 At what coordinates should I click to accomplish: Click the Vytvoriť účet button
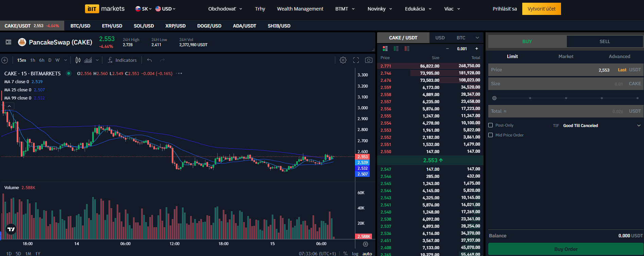point(541,9)
